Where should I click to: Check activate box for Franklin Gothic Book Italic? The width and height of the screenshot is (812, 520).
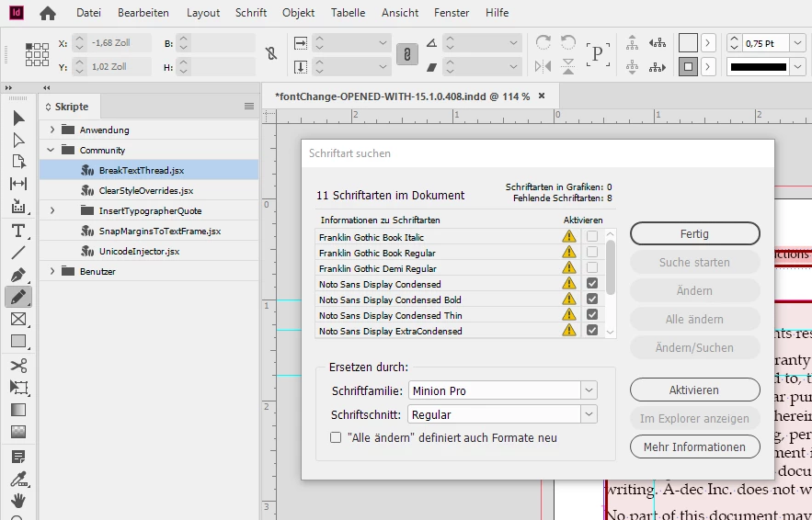pyautogui.click(x=592, y=236)
